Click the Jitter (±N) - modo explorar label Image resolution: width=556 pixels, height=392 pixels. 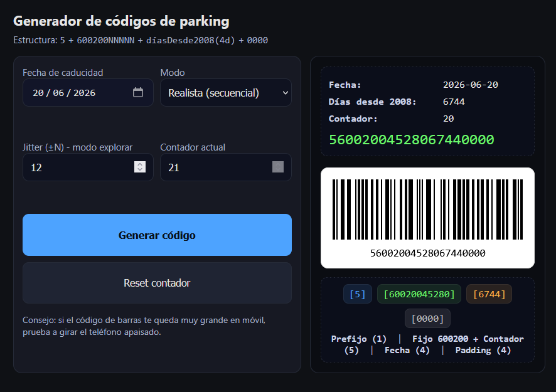(77, 147)
